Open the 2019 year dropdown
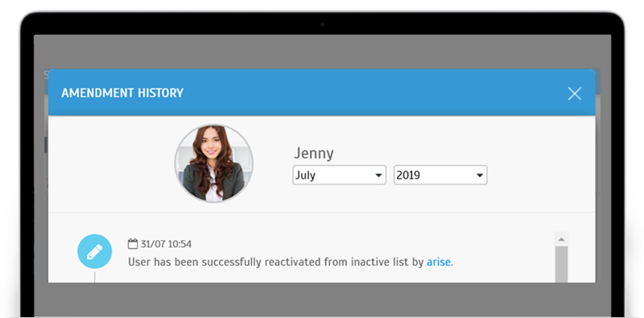Image resolution: width=644 pixels, height=318 pixels. click(x=440, y=176)
